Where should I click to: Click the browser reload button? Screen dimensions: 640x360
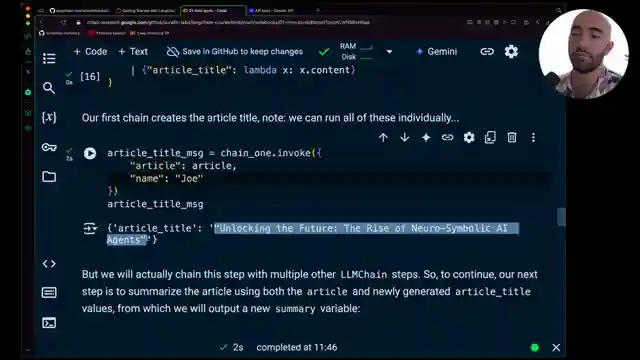tap(64, 22)
